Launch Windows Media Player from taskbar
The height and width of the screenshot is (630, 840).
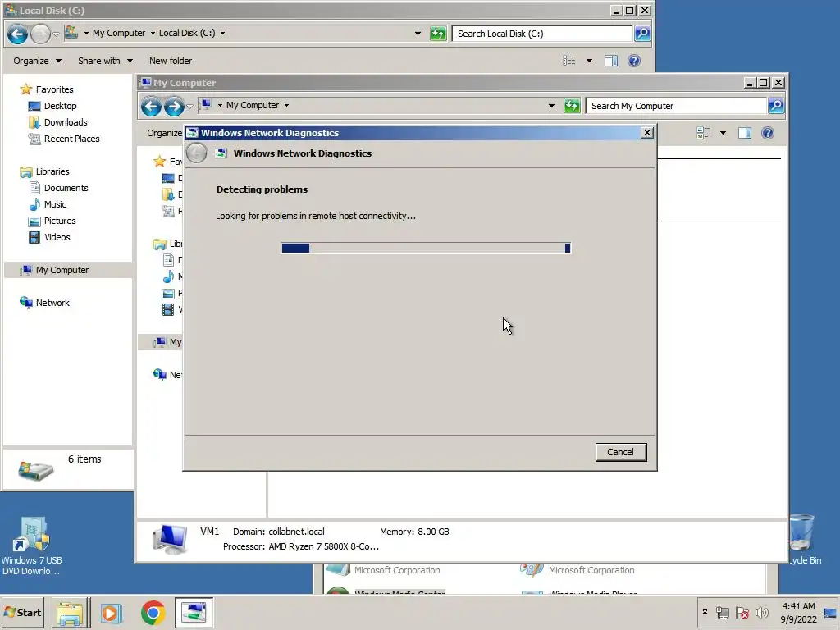click(112, 612)
